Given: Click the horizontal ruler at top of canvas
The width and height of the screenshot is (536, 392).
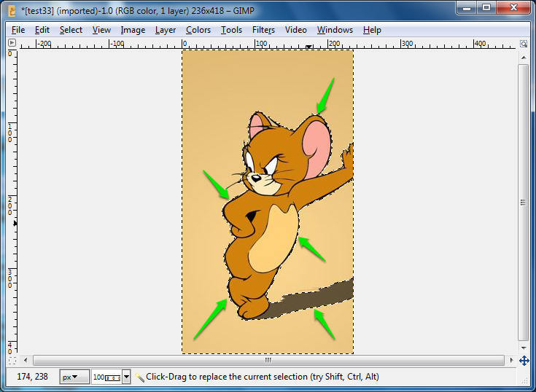Looking at the screenshot, I should pos(268,44).
